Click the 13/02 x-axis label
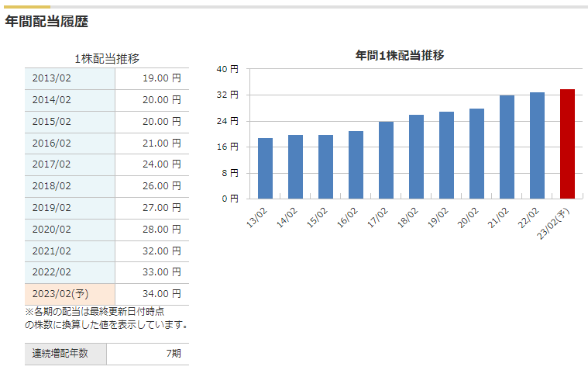Image resolution: width=588 pixels, height=370 pixels. (257, 217)
